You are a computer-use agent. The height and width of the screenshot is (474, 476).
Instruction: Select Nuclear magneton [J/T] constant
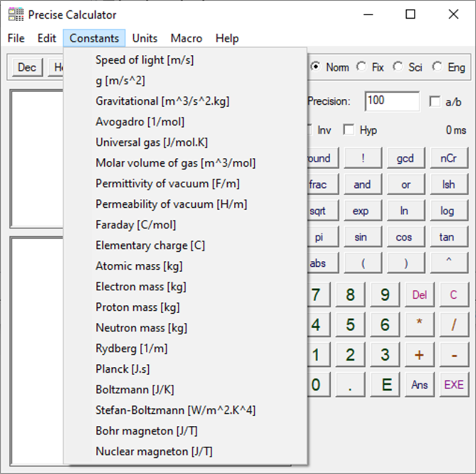185,452
